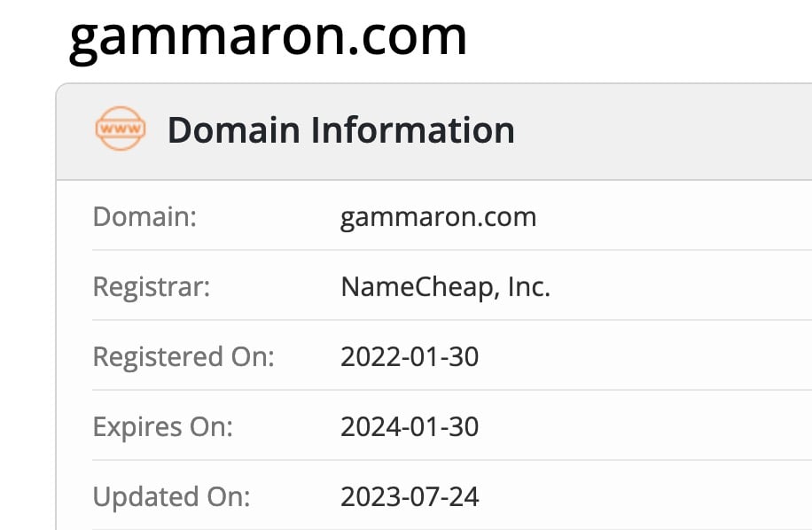Image resolution: width=812 pixels, height=530 pixels.
Task: Click the "Registrar:" field label
Action: (x=151, y=286)
